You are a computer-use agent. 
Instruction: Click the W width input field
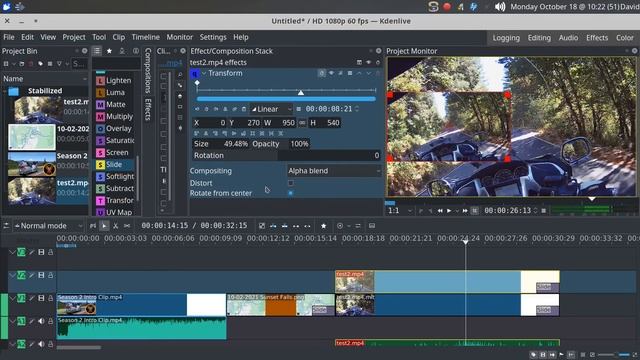pos(279,122)
